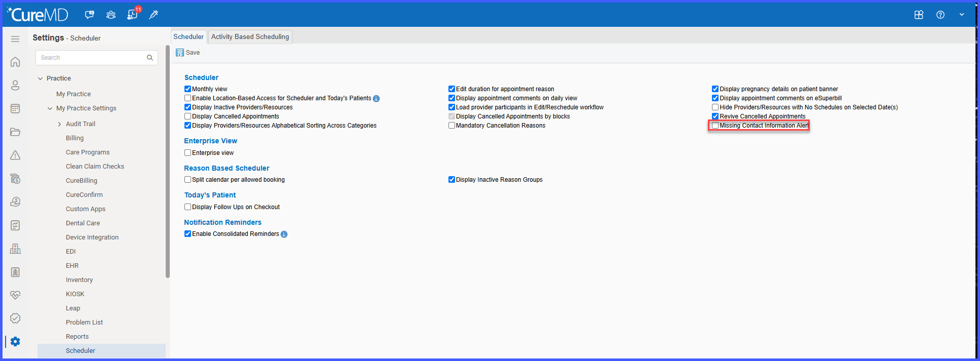
Task: Open the folder icon in sidebar
Action: click(15, 132)
